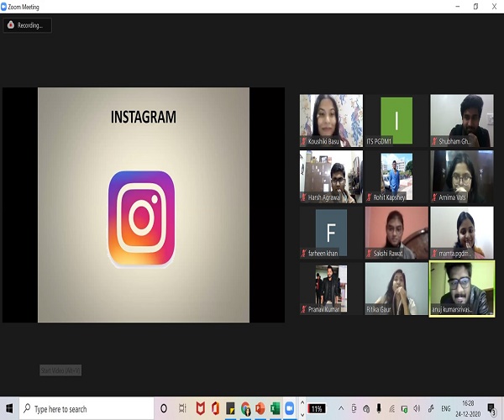This screenshot has width=504, height=420.
Task: Click the Zoom icon on taskbar
Action: click(x=290, y=408)
